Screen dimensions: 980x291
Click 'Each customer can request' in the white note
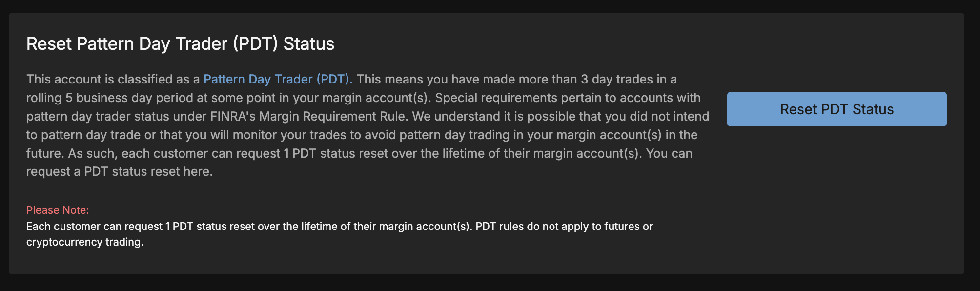(94, 227)
